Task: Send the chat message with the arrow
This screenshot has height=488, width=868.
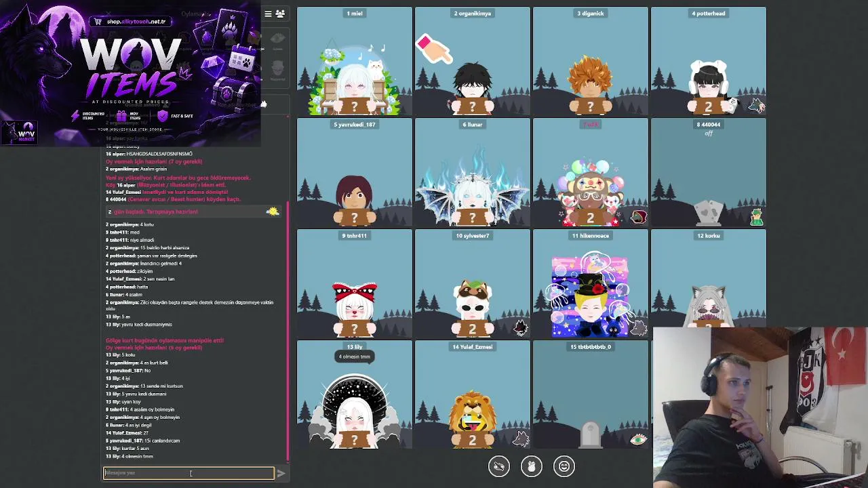Action: 281,473
